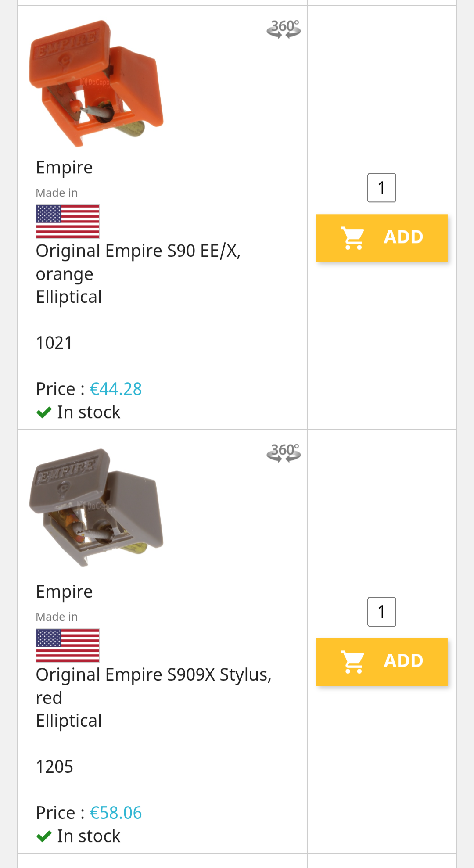Open the grey Empire S909X product image
The height and width of the screenshot is (868, 474).
(96, 507)
